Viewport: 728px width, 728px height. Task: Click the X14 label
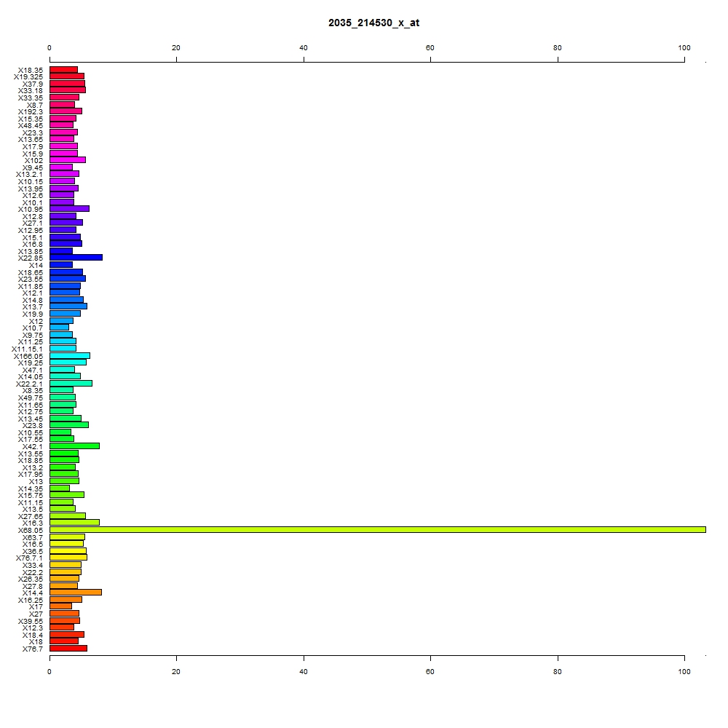click(x=36, y=265)
